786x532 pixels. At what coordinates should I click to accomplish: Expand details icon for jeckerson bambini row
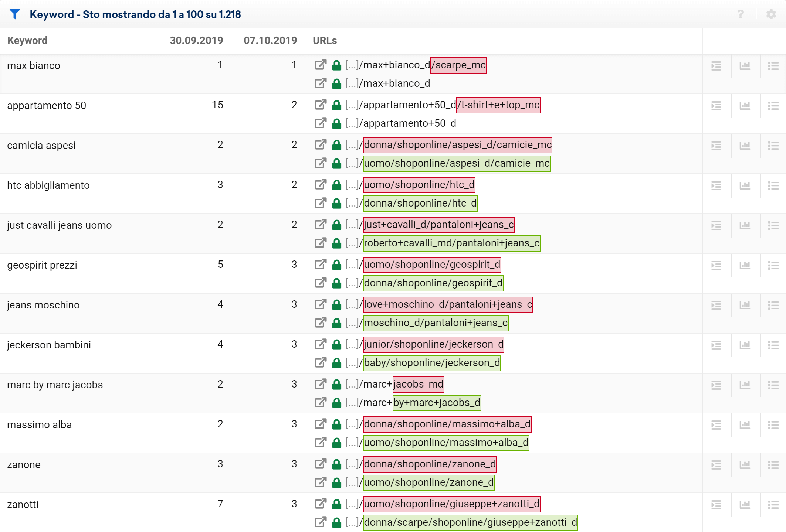point(716,345)
